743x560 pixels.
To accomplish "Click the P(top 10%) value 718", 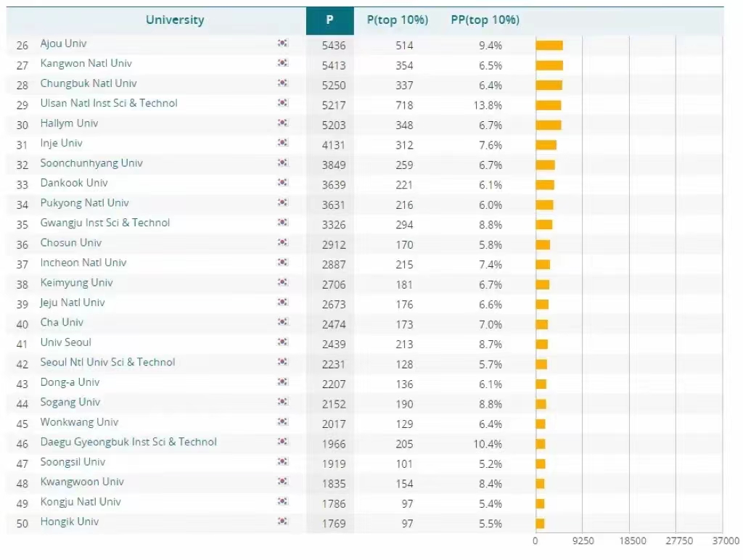I will 404,105.
